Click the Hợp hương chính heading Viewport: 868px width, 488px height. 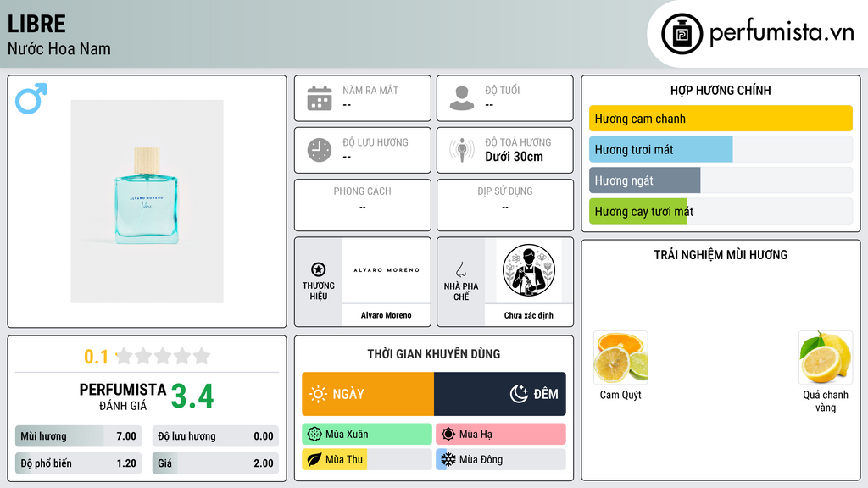721,90
